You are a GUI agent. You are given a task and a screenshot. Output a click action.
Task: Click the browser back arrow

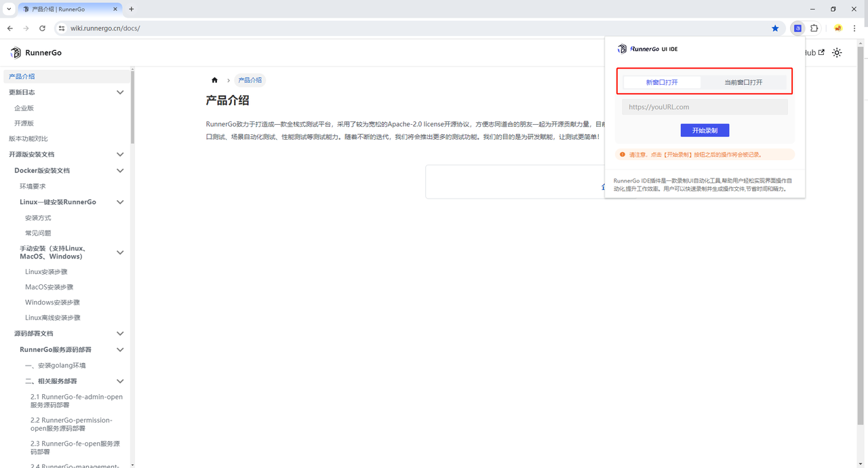pyautogui.click(x=10, y=28)
